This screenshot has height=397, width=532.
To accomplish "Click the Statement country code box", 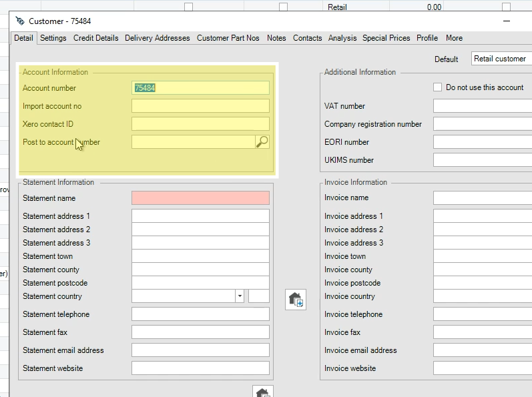I will (x=259, y=296).
